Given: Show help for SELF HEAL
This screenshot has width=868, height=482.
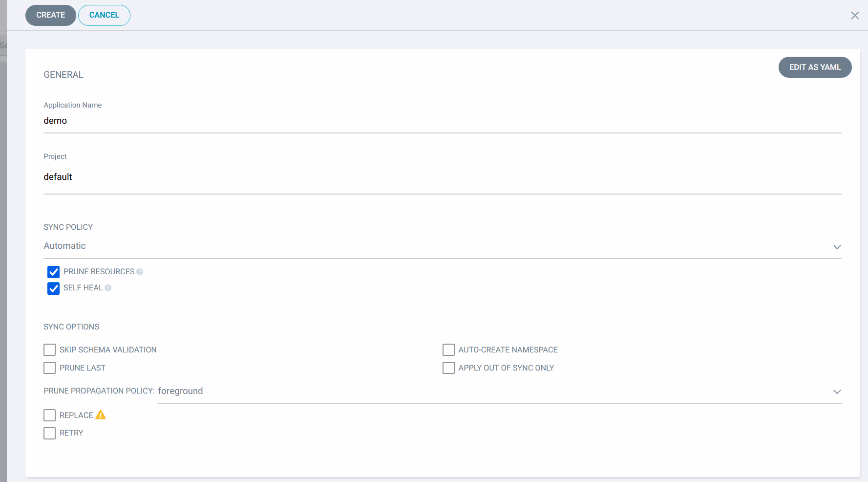Looking at the screenshot, I should coord(108,288).
